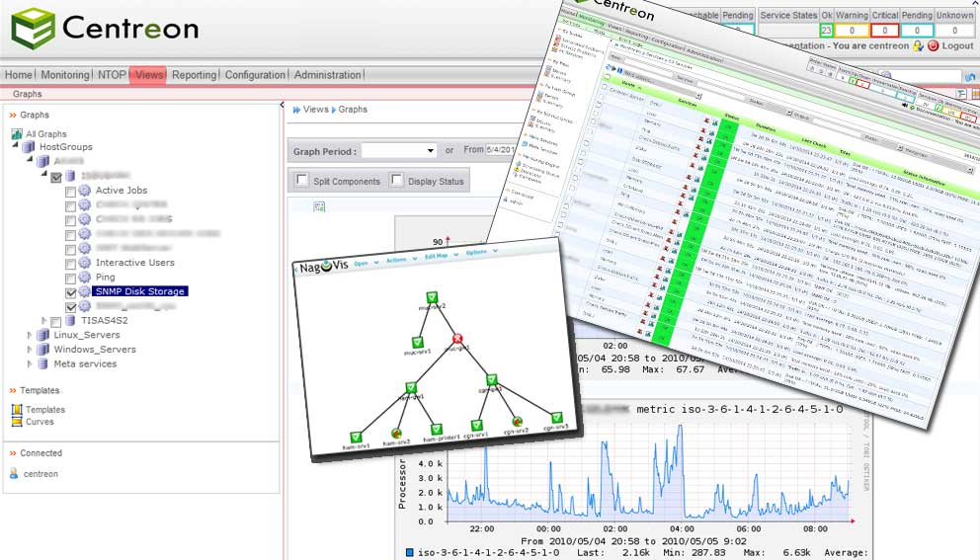Image resolution: width=980 pixels, height=560 pixels.
Task: Uncheck the service row below SNMP Disk Storage
Action: [70, 307]
